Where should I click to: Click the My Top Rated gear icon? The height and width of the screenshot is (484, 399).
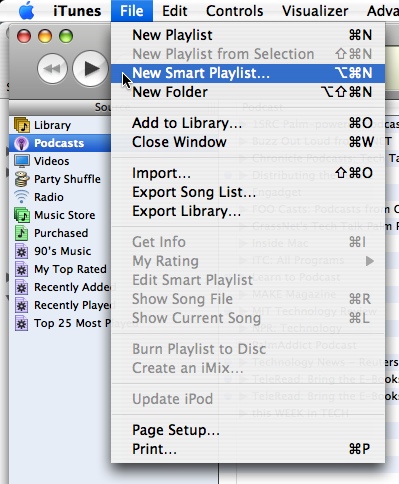22,269
